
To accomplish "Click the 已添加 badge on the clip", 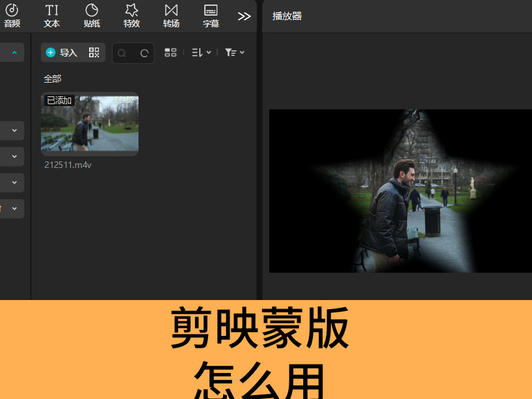I will coord(59,100).
